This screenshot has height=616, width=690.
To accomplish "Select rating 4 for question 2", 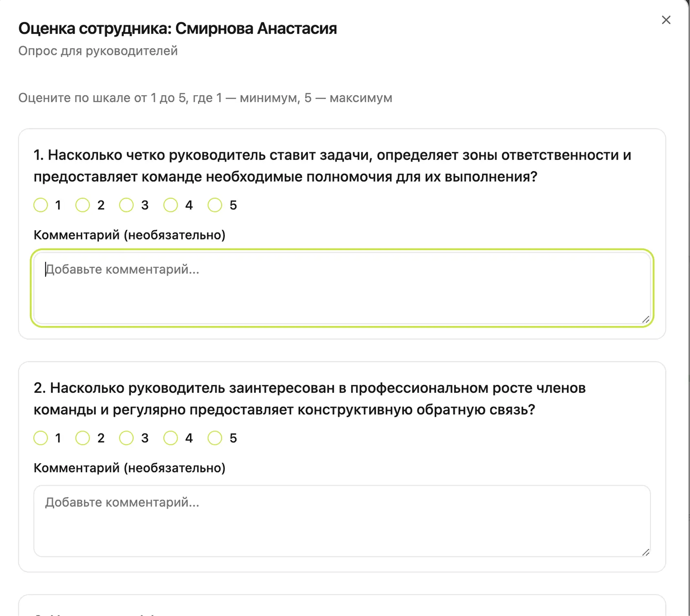I will 171,438.
